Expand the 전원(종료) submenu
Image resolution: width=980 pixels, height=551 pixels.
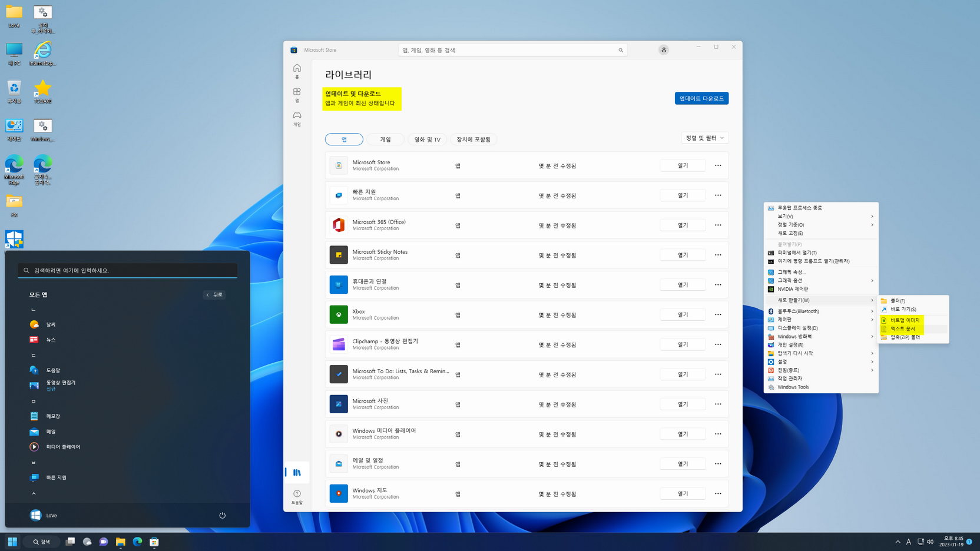pos(821,370)
